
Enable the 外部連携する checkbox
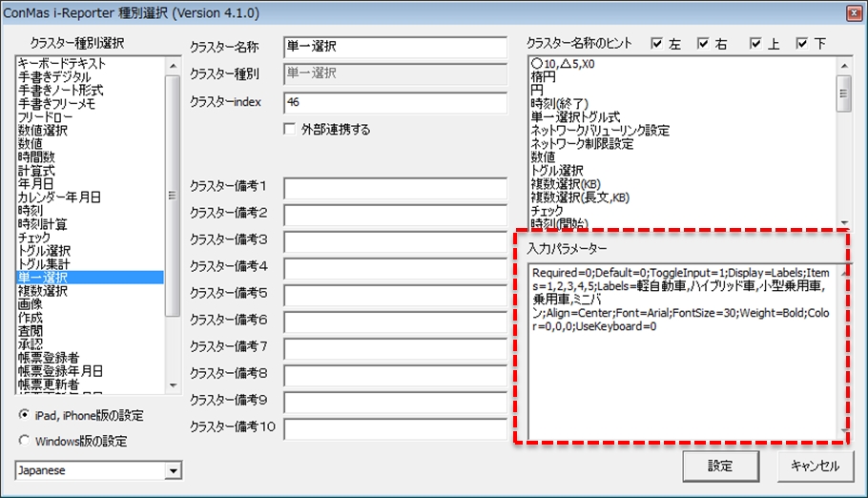point(290,129)
